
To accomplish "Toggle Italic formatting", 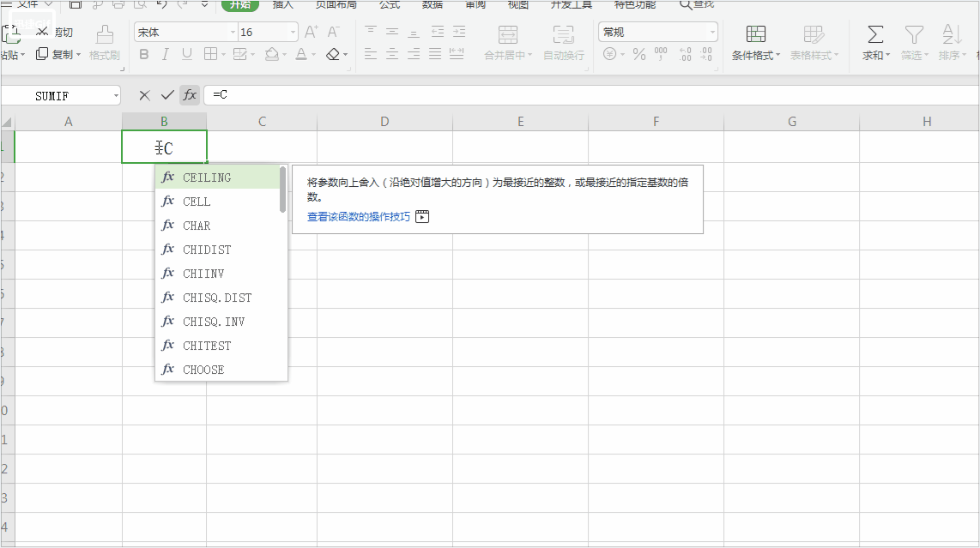I will [165, 54].
